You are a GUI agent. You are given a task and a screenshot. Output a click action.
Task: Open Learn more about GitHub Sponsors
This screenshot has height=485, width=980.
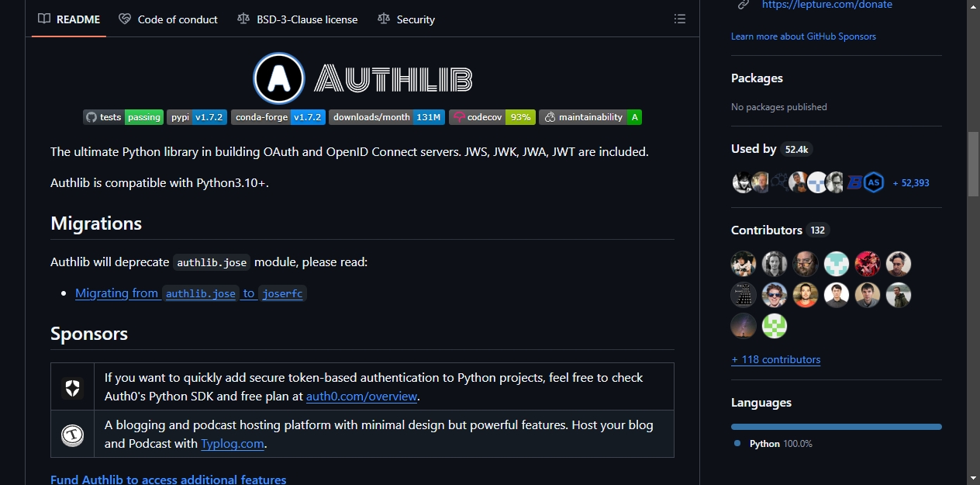tap(803, 36)
